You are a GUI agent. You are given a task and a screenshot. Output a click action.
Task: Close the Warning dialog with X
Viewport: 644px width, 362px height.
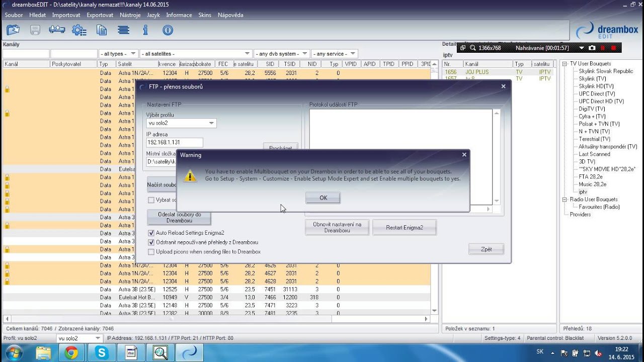coord(464,155)
